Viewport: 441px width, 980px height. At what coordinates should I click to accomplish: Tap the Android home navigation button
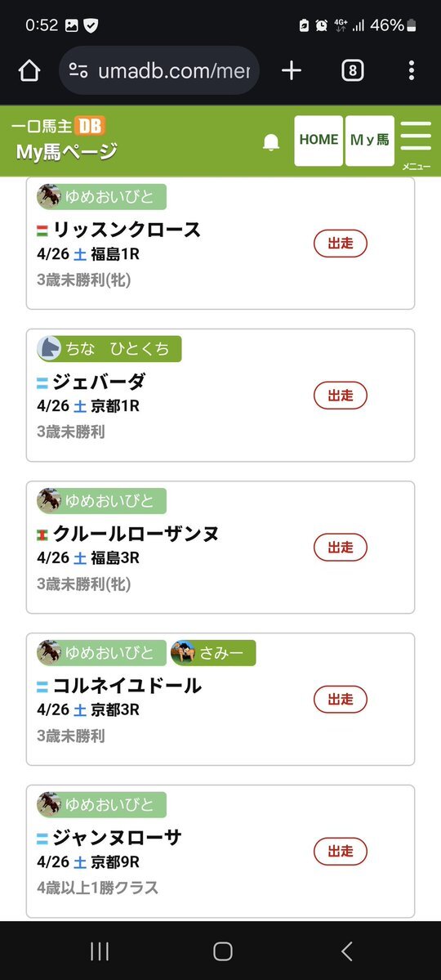223,951
